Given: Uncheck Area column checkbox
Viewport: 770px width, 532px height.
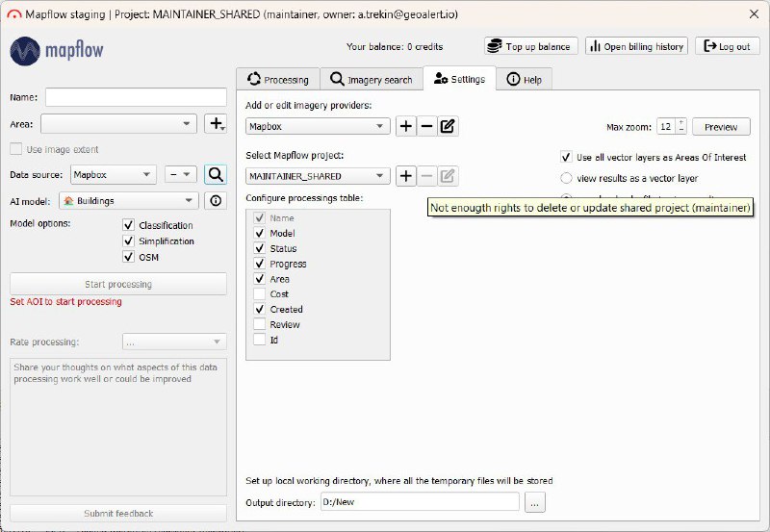Looking at the screenshot, I should [x=260, y=279].
